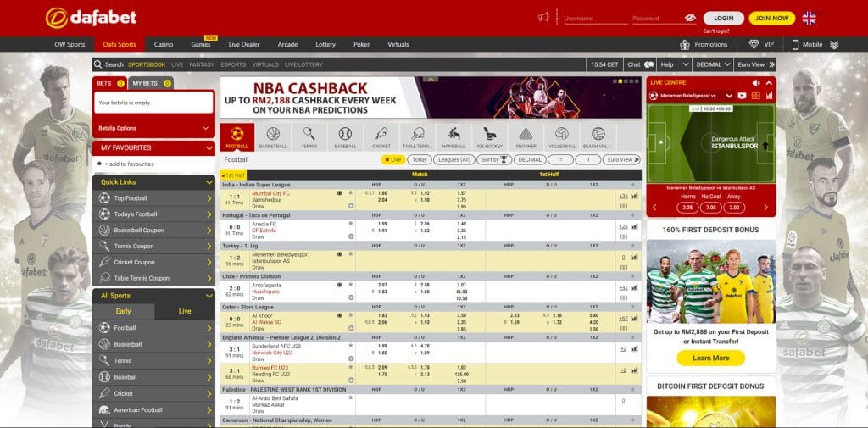Select the Table Tennis sport icon
Screen dimensions: 868x428
[x=417, y=136]
